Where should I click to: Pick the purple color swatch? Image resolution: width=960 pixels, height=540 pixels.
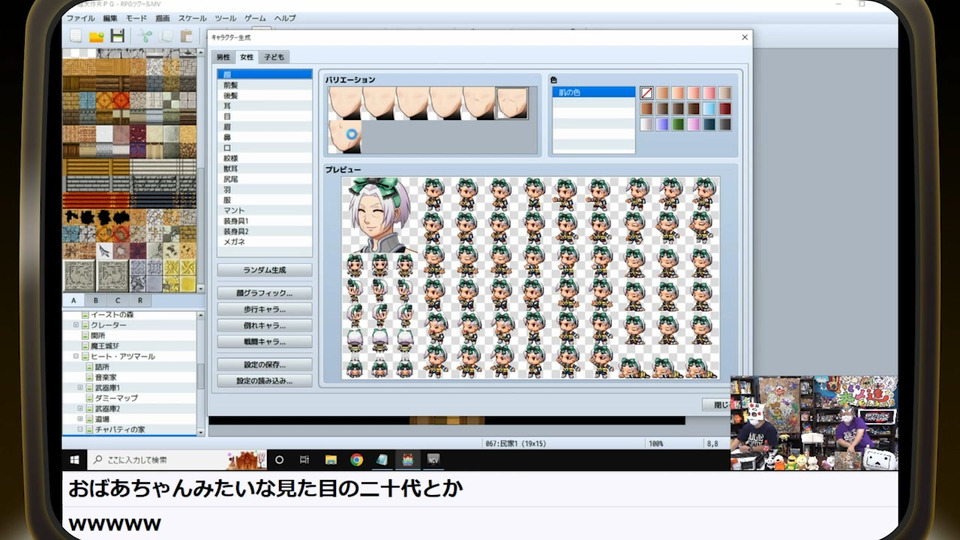coord(662,124)
